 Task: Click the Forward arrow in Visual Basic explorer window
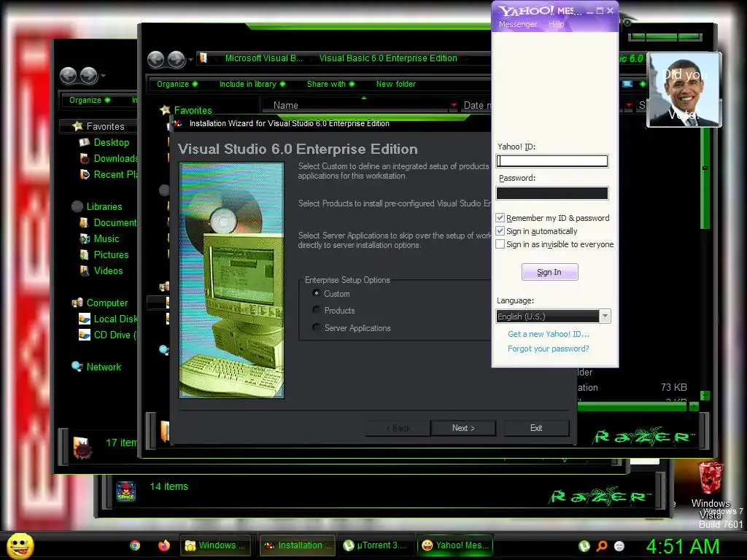click(x=177, y=60)
